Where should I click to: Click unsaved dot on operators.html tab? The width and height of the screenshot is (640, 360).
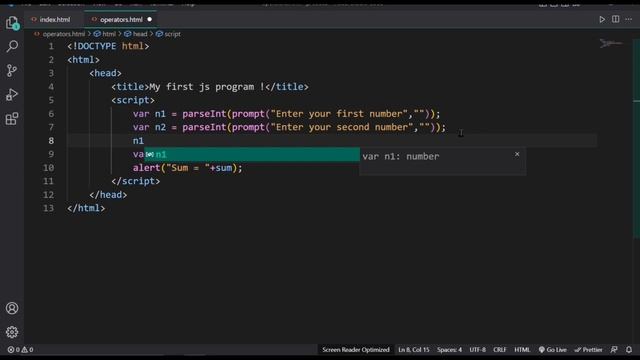point(149,19)
